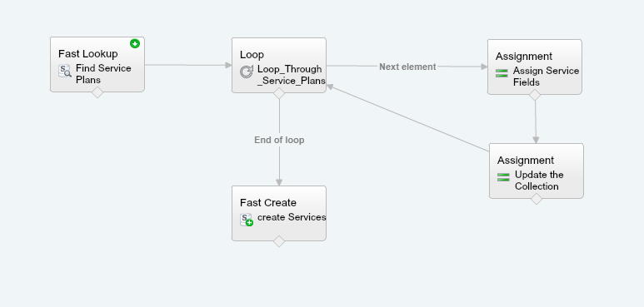Click the Fast Create plus record icon

(x=247, y=220)
